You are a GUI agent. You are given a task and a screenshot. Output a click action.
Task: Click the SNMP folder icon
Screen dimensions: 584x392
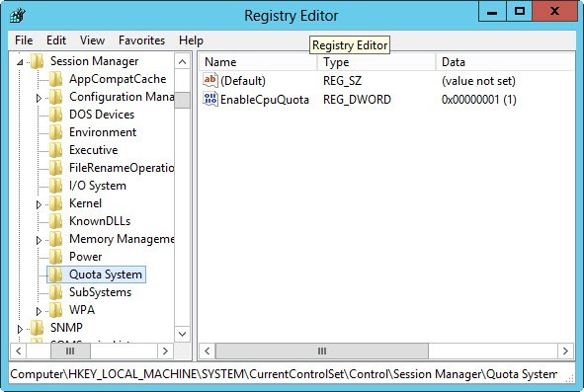[38, 328]
